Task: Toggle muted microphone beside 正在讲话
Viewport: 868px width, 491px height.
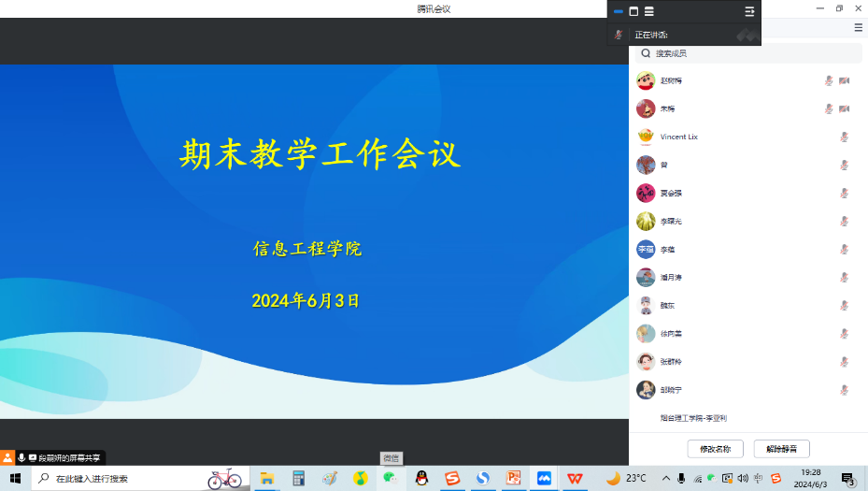Action: click(619, 35)
